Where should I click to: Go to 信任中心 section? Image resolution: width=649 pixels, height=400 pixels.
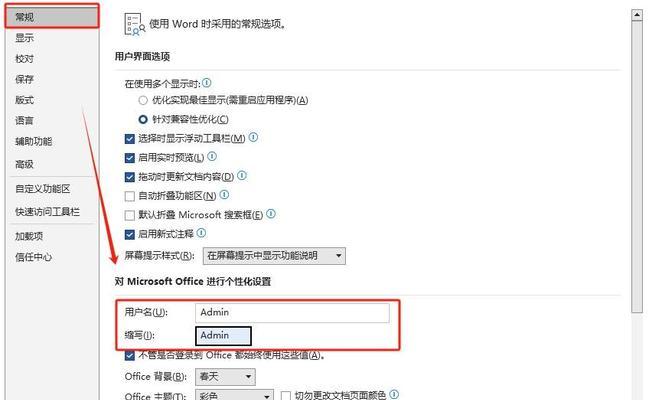pos(34,257)
